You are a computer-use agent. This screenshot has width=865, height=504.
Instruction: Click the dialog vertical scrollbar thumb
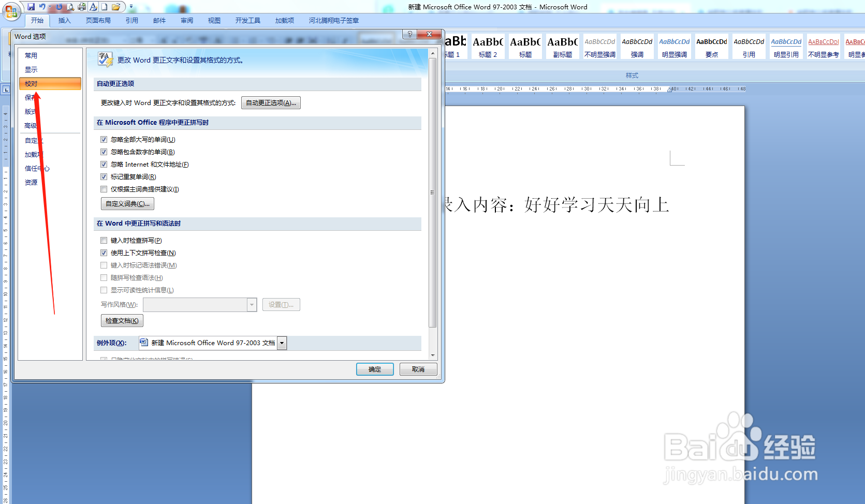[432, 192]
